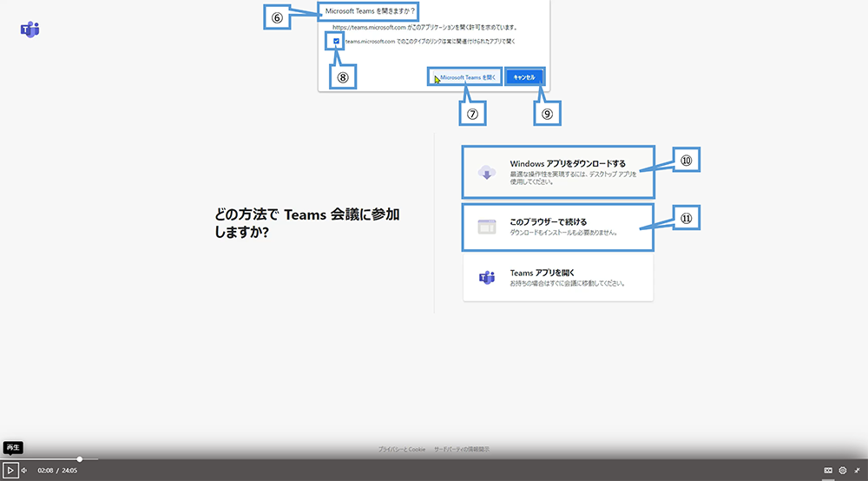Image resolution: width=868 pixels, height=481 pixels.
Task: Click the https://teams.microsoft.com permission text
Action: click(x=425, y=27)
